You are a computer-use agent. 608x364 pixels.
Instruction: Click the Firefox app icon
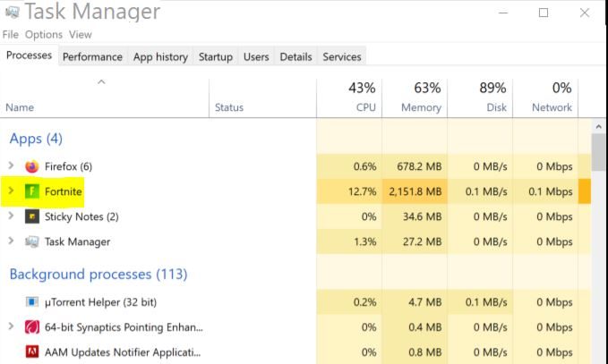pos(32,166)
